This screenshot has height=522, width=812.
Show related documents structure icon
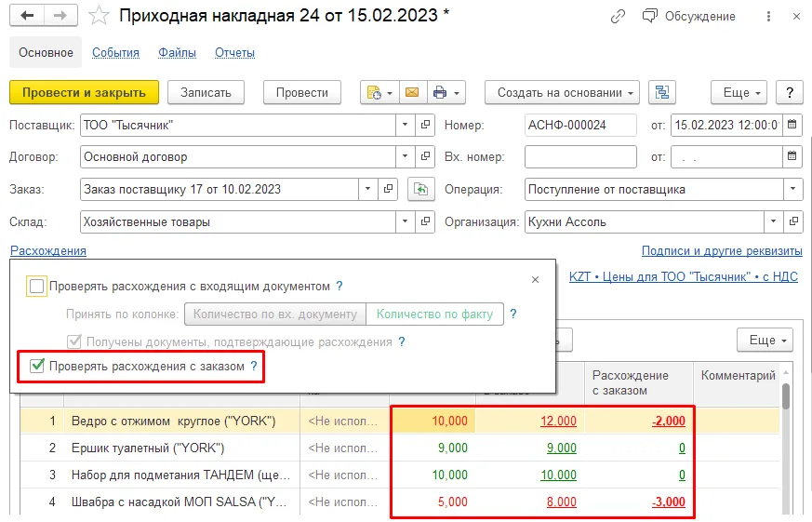662,93
